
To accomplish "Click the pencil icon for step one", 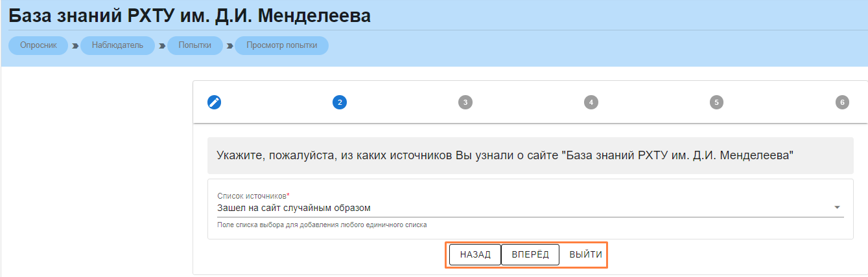I will click(x=214, y=102).
